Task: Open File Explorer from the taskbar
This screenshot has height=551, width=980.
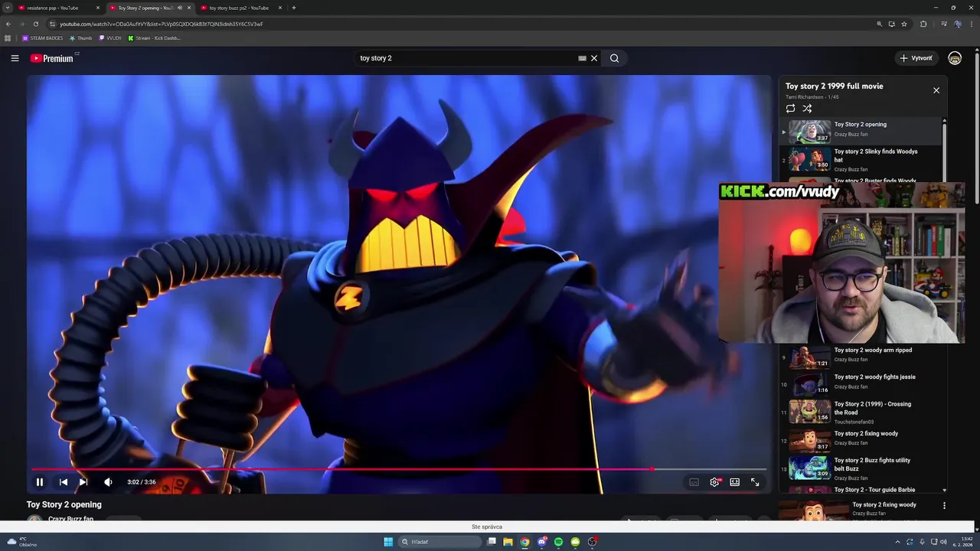Action: 508,542
